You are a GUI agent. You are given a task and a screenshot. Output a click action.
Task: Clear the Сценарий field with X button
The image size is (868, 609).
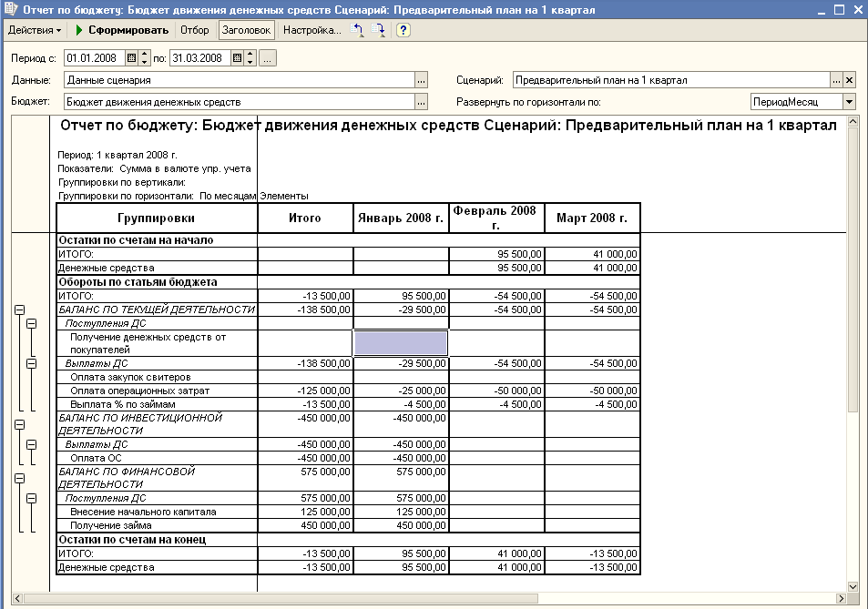point(849,80)
